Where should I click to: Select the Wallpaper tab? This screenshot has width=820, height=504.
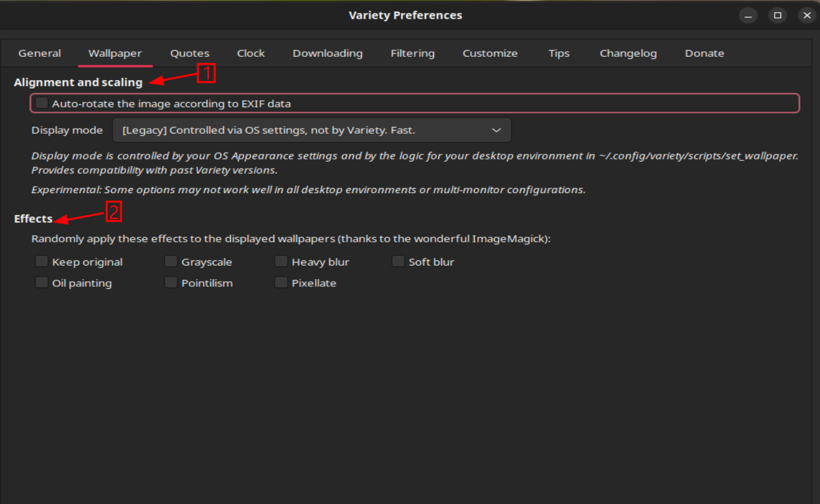pyautogui.click(x=115, y=53)
